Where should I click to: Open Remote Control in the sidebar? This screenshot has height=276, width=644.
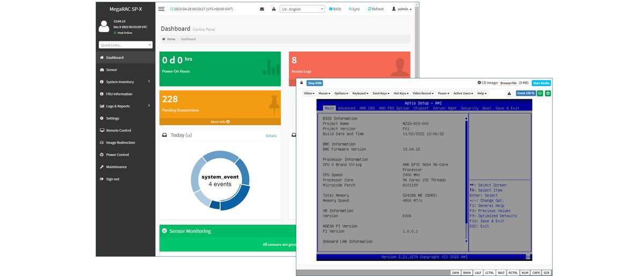tap(126, 130)
